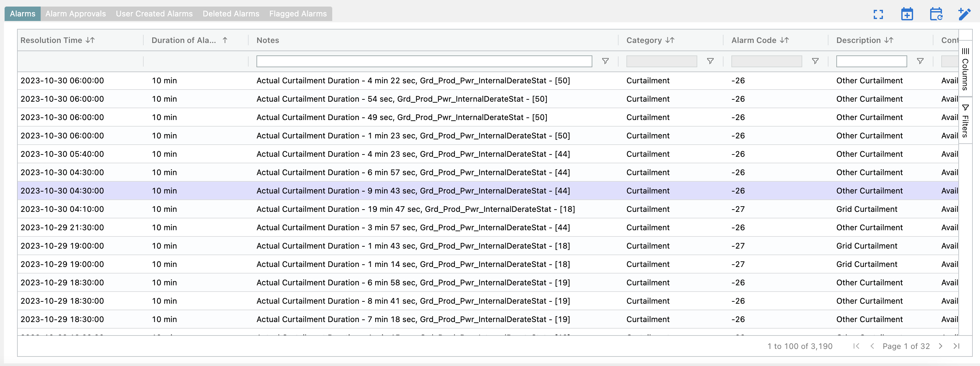Open the Alarm Code filter funnel
This screenshot has height=366, width=980.
pos(815,61)
